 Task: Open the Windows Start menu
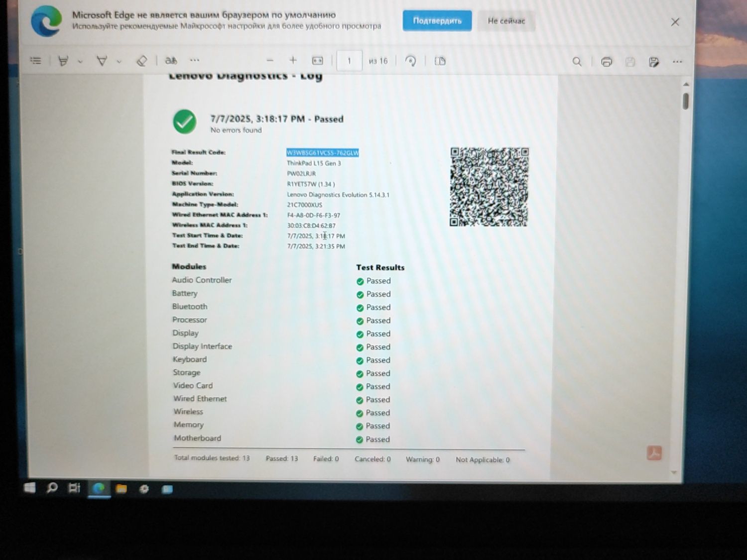coord(30,488)
